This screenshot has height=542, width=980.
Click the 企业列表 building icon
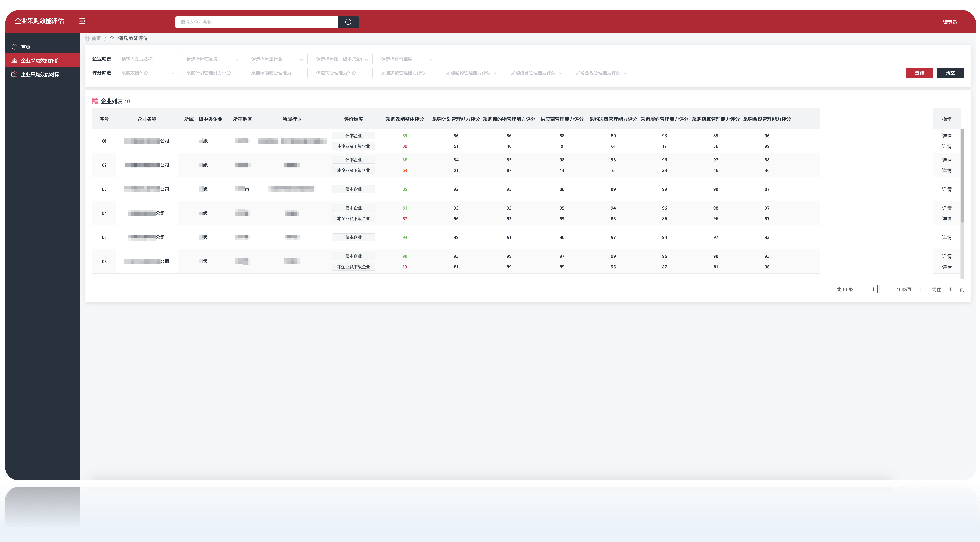[x=95, y=101]
